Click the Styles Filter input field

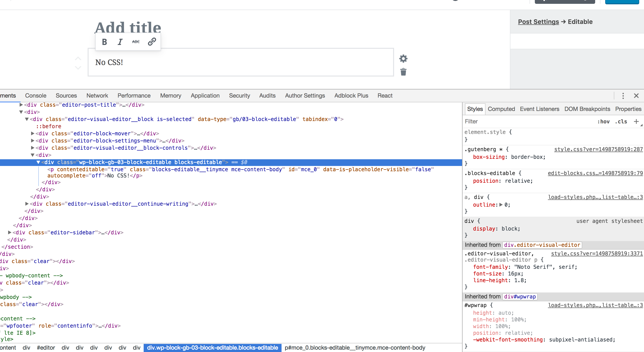coord(525,121)
